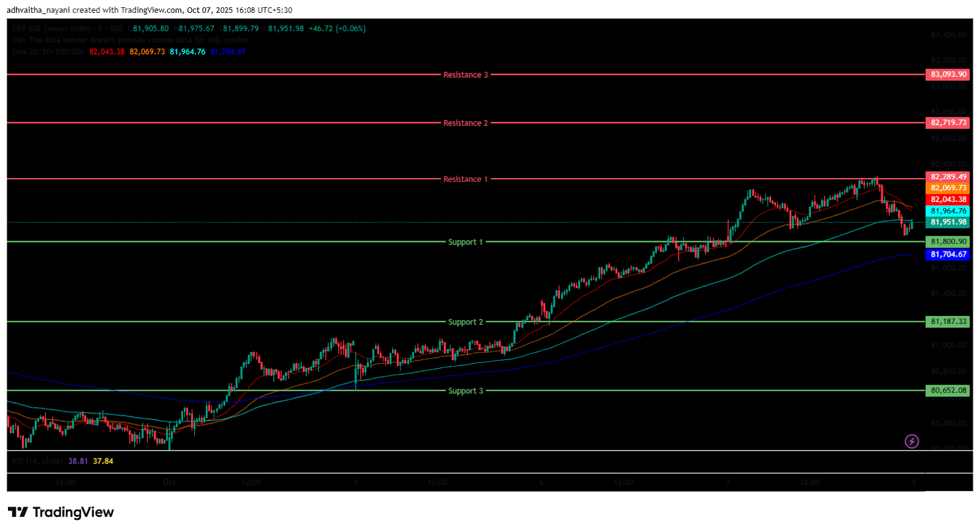Click the Support 1 line label
This screenshot has width=980, height=532.
point(466,242)
